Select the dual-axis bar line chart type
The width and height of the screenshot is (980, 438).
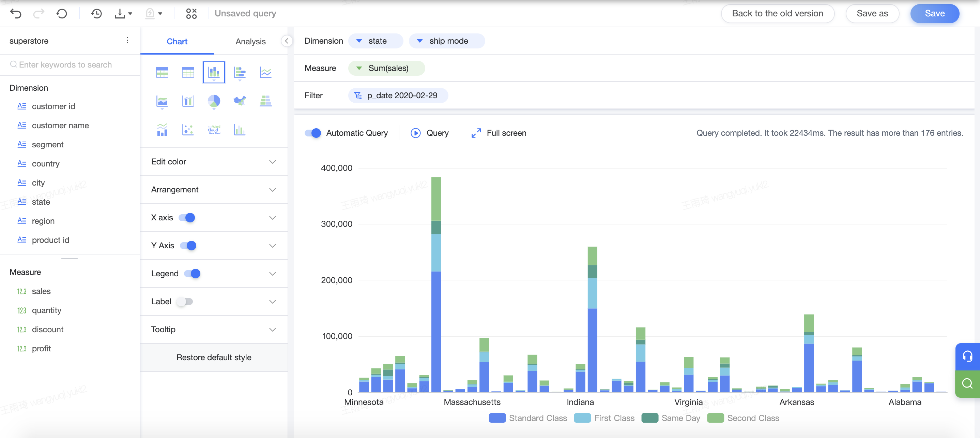188,101
